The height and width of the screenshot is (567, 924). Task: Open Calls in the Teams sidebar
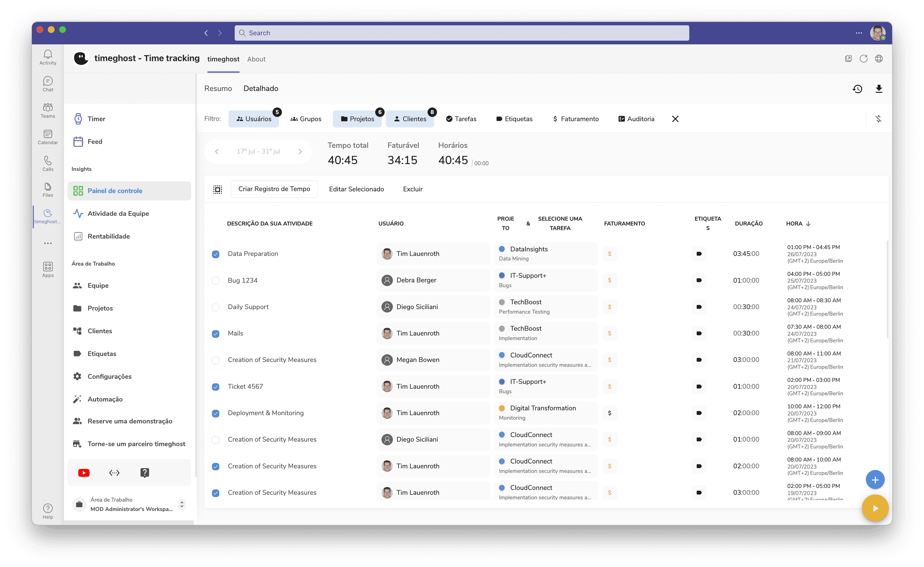(48, 164)
